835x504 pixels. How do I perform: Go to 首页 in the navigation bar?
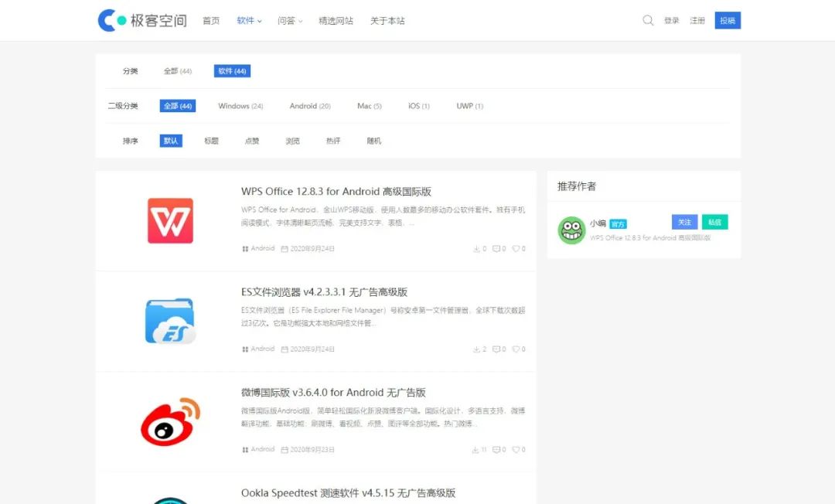pos(211,21)
